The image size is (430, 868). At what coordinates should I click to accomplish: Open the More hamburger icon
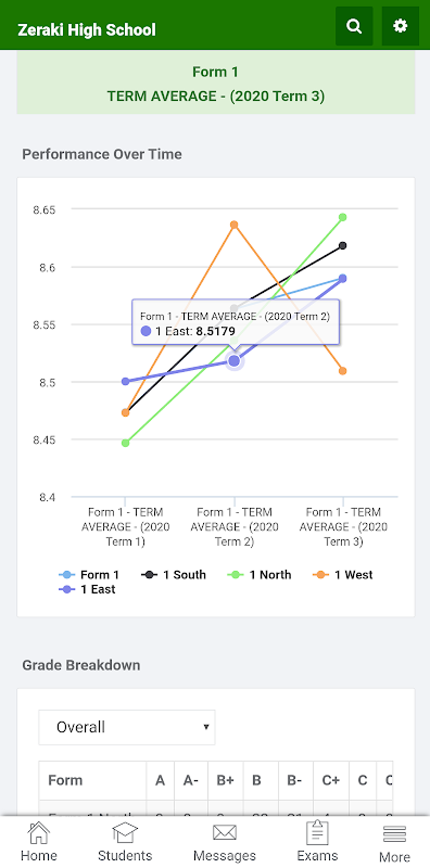point(394,834)
